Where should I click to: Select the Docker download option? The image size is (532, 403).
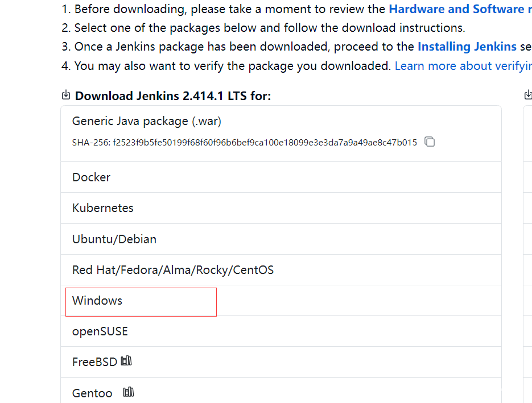click(281, 177)
